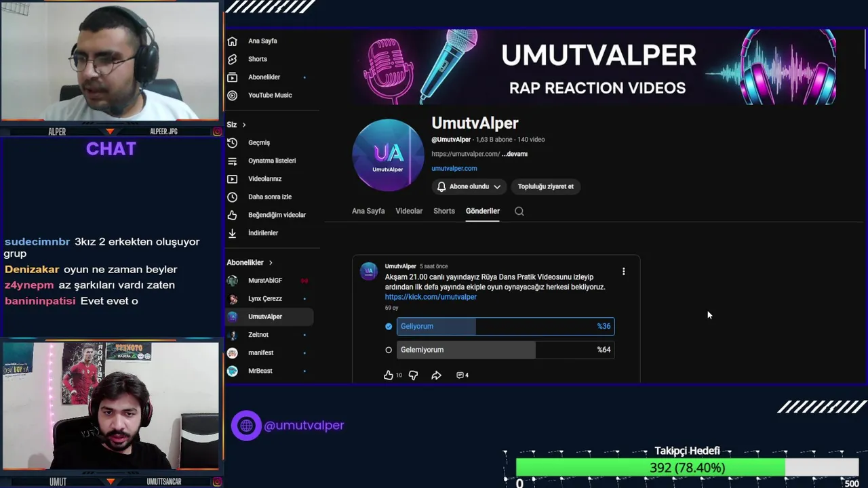
Task: Click the 69 oy vote count
Action: tap(392, 308)
